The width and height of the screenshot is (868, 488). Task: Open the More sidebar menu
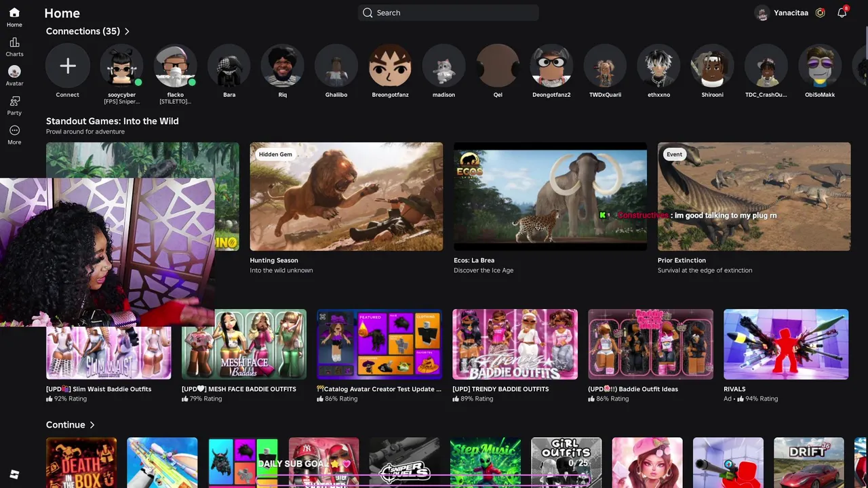point(14,135)
